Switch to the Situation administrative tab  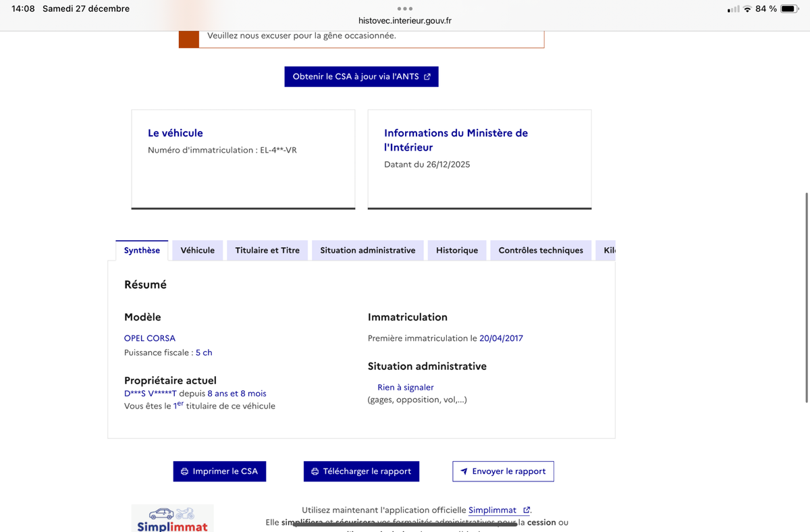coord(367,250)
